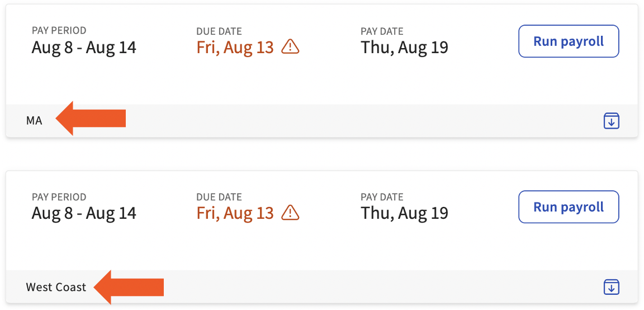Click the warning triangle in West Coast card
The image size is (644, 310).
point(290,213)
